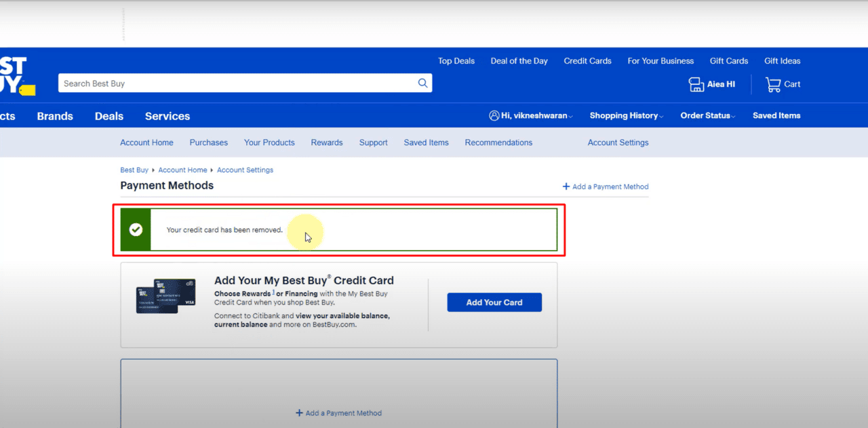Switch to the Support tab

pyautogui.click(x=374, y=143)
